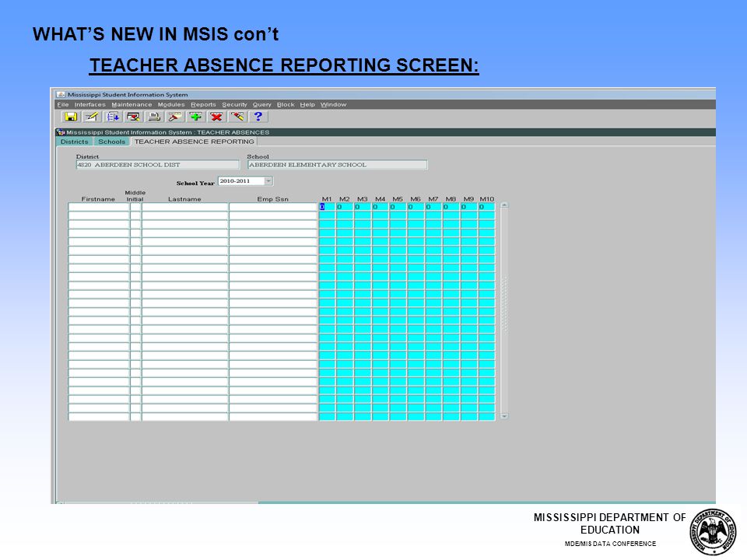The image size is (747, 560).
Task: Click the blue question mark Help icon
Action: [x=258, y=117]
